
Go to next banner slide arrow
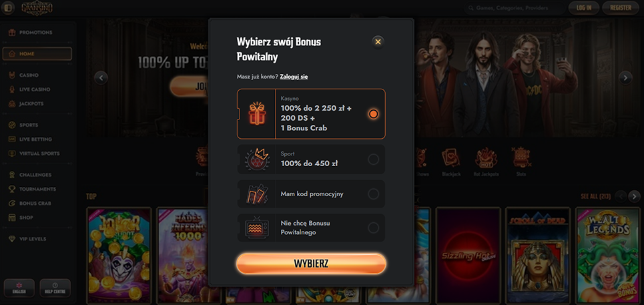point(625,77)
